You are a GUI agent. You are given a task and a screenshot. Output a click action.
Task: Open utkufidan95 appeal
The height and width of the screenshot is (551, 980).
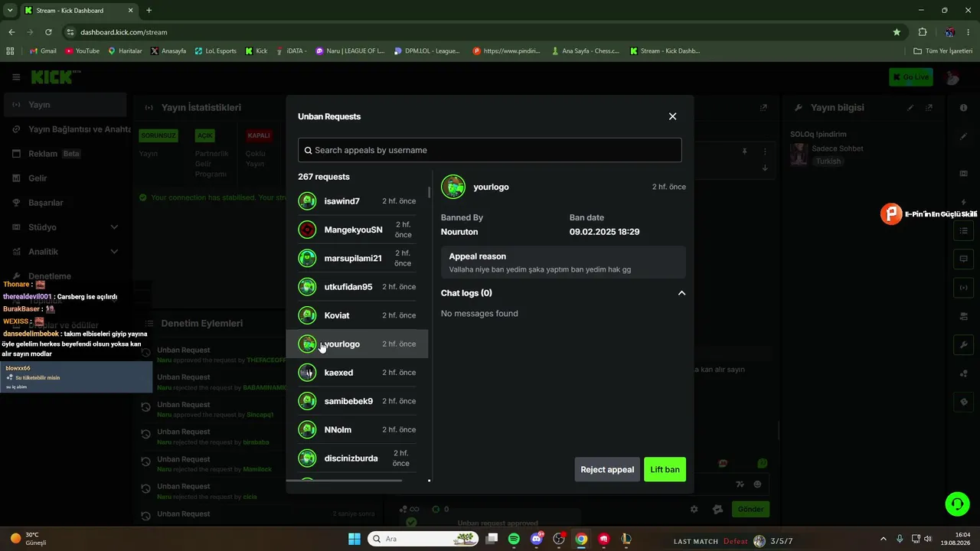[x=357, y=287]
